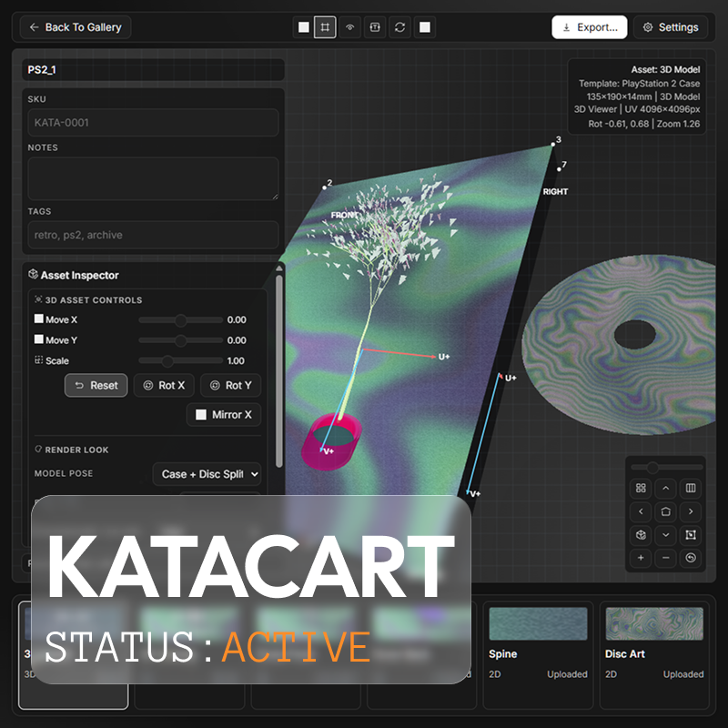728x728 pixels.
Task: Go Back To Gallery
Action: tap(76, 27)
